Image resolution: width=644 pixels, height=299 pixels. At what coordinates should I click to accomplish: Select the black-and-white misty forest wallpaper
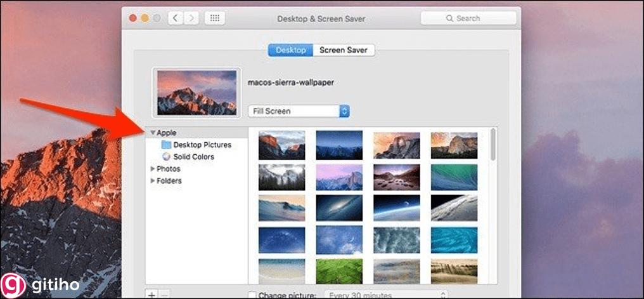pos(281,177)
